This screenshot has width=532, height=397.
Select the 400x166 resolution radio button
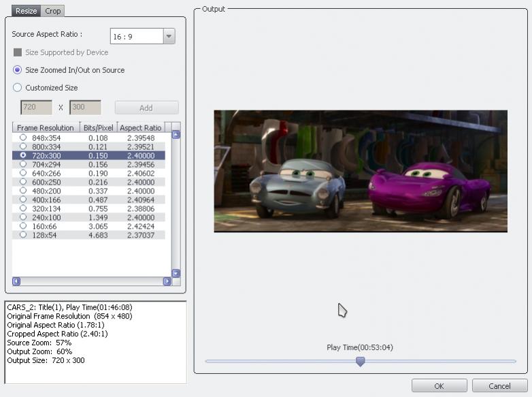point(23,200)
